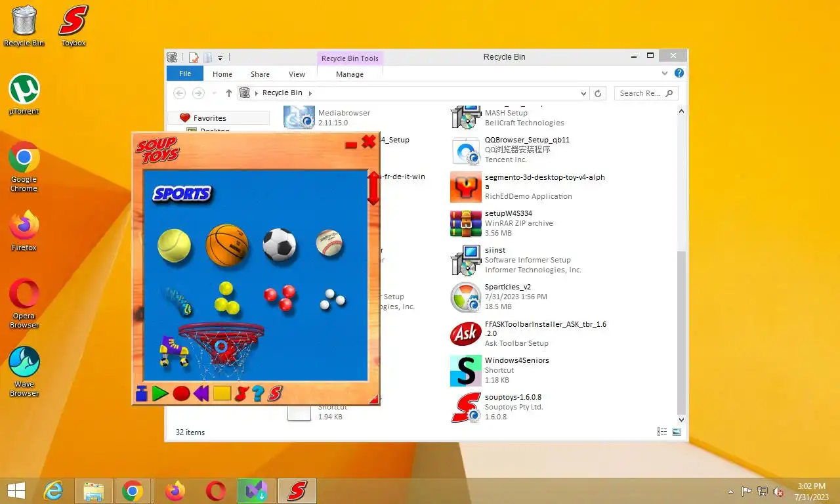Screen dimensions: 840x504
Task: Click the yellow stop square in Soup Toys
Action: coord(222,394)
